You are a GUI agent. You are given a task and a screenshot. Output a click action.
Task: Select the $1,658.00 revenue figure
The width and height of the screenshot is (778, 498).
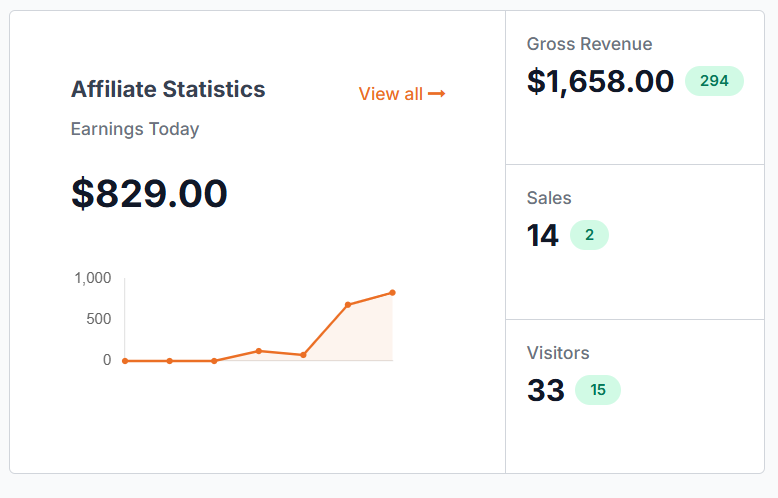pos(600,81)
